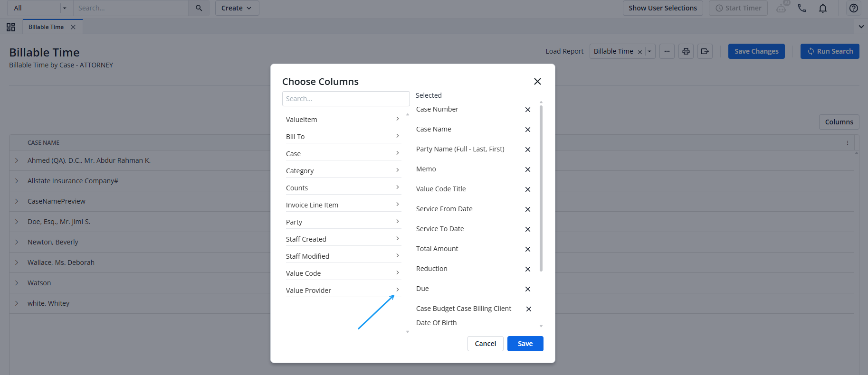
Task: Cancel the Choose Columns dialog
Action: (x=485, y=344)
